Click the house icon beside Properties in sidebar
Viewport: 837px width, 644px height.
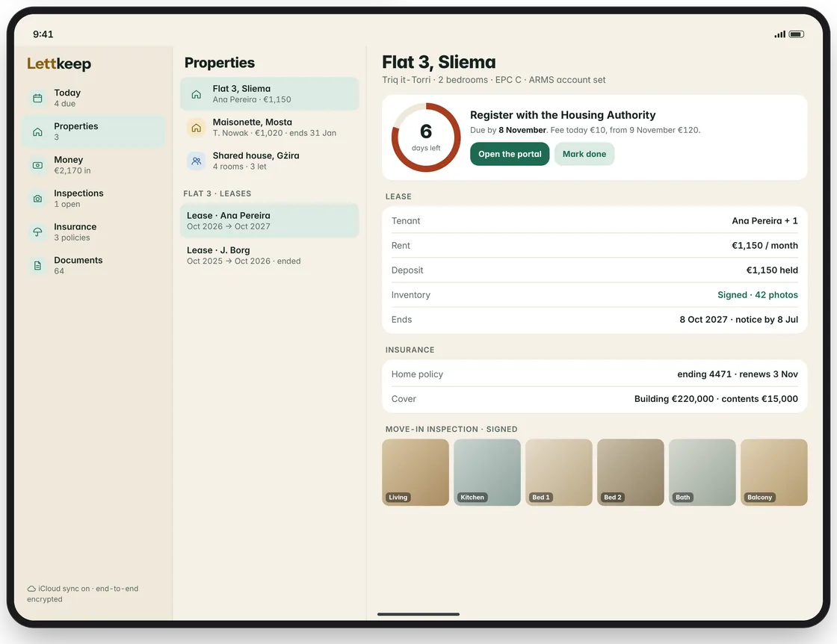(x=37, y=131)
